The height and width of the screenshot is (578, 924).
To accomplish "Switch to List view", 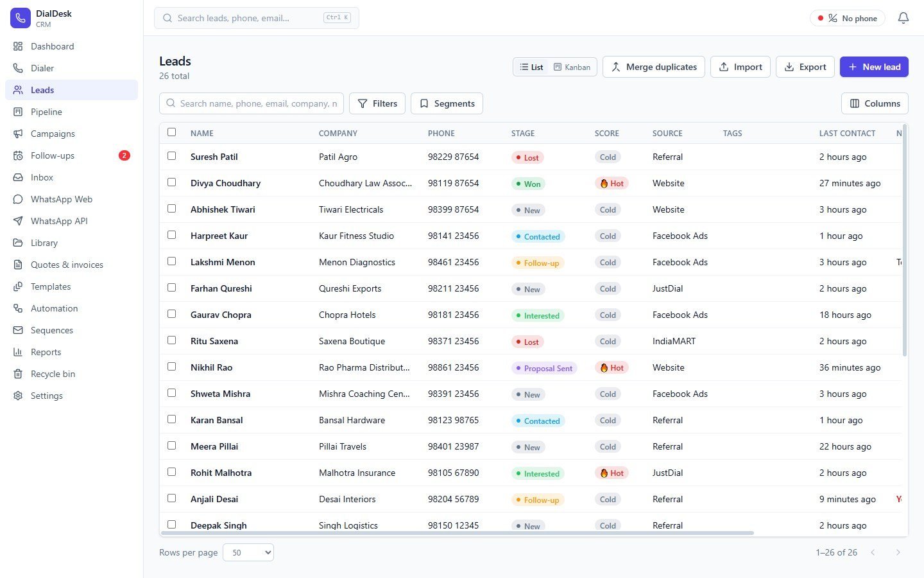I will [x=531, y=67].
